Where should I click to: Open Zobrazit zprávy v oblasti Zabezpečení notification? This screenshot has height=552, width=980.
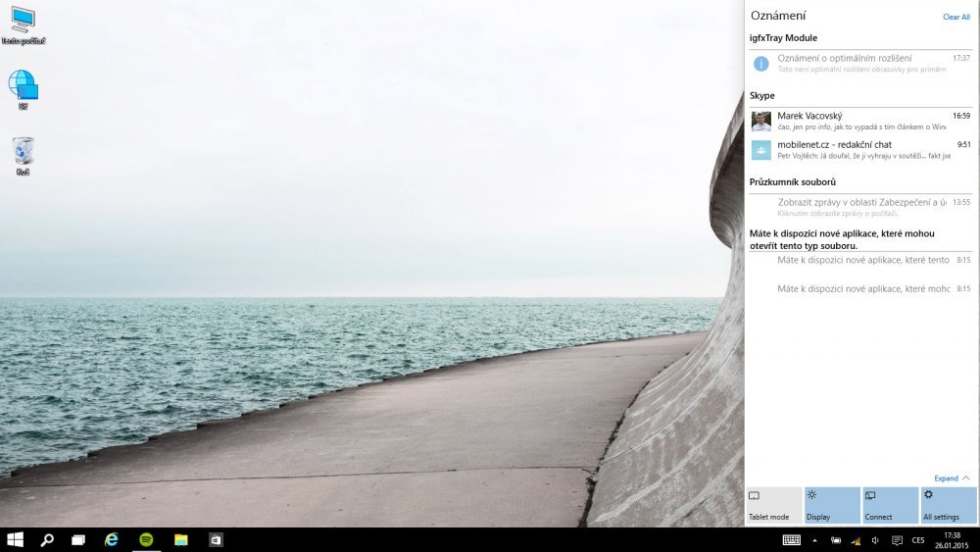tap(860, 208)
